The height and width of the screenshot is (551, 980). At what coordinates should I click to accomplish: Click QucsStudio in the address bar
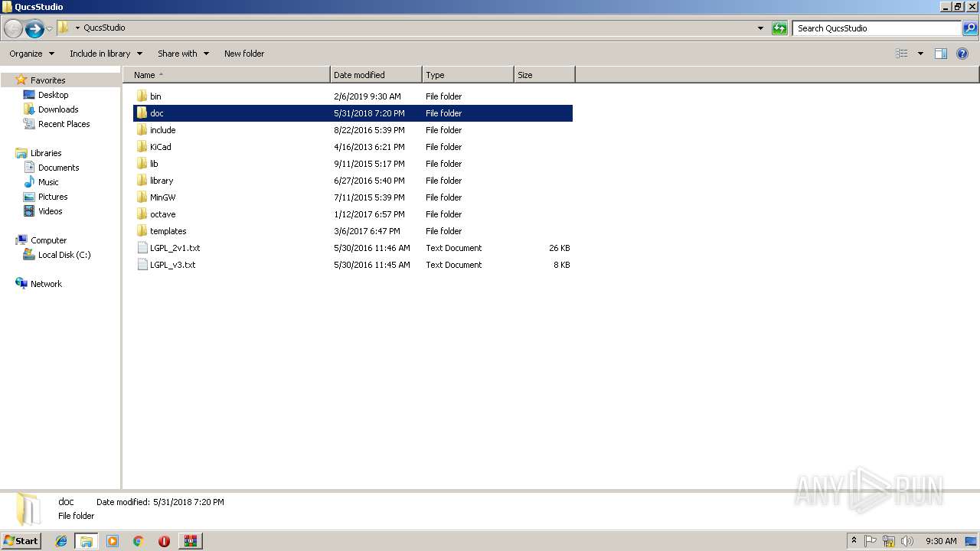pyautogui.click(x=104, y=28)
